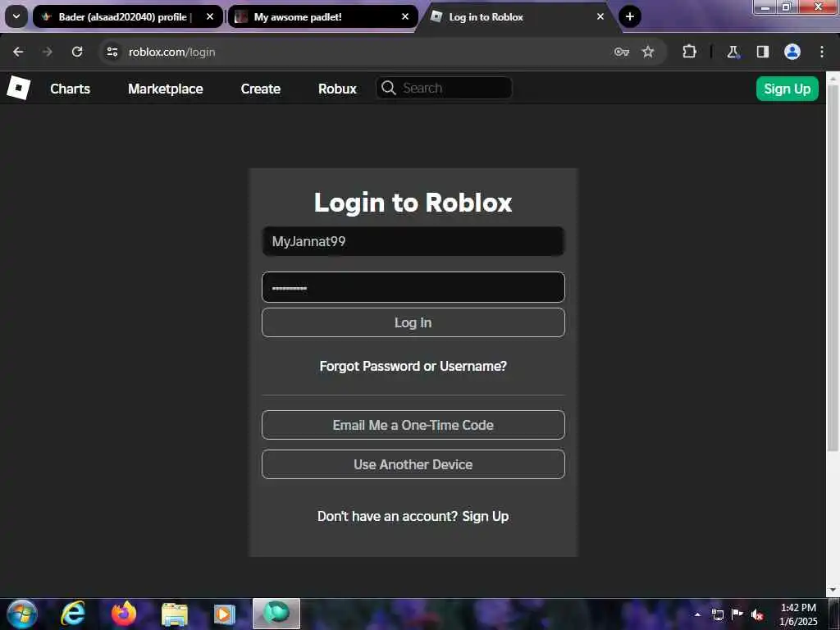The image size is (840, 630).
Task: Click Email Me a One-Time Code
Action: pyautogui.click(x=413, y=425)
